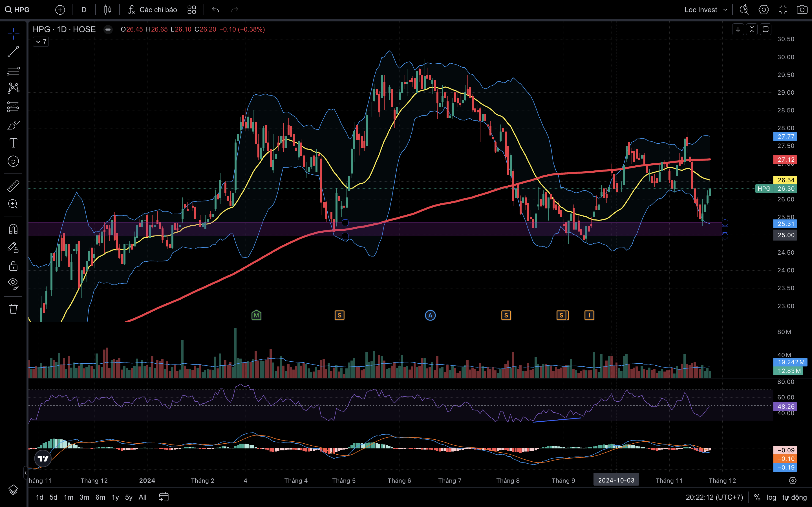This screenshot has width=812, height=507.
Task: Click the 'A' event marker on timeline
Action: coord(430,315)
